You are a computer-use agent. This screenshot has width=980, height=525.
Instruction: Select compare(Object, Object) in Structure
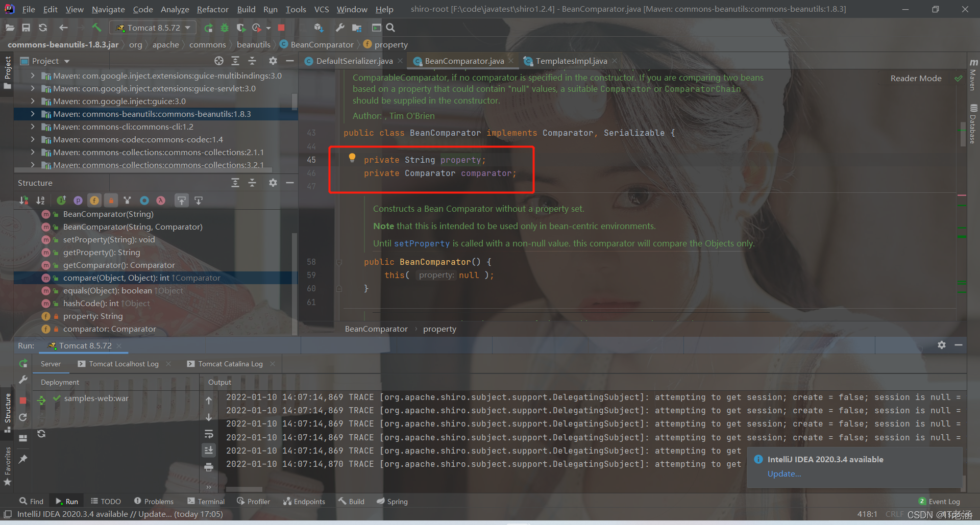click(x=156, y=278)
